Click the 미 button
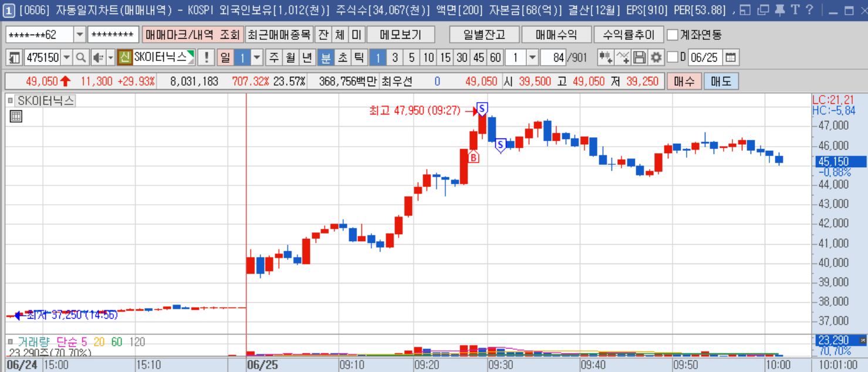This screenshot has width=868, height=372. pyautogui.click(x=356, y=35)
